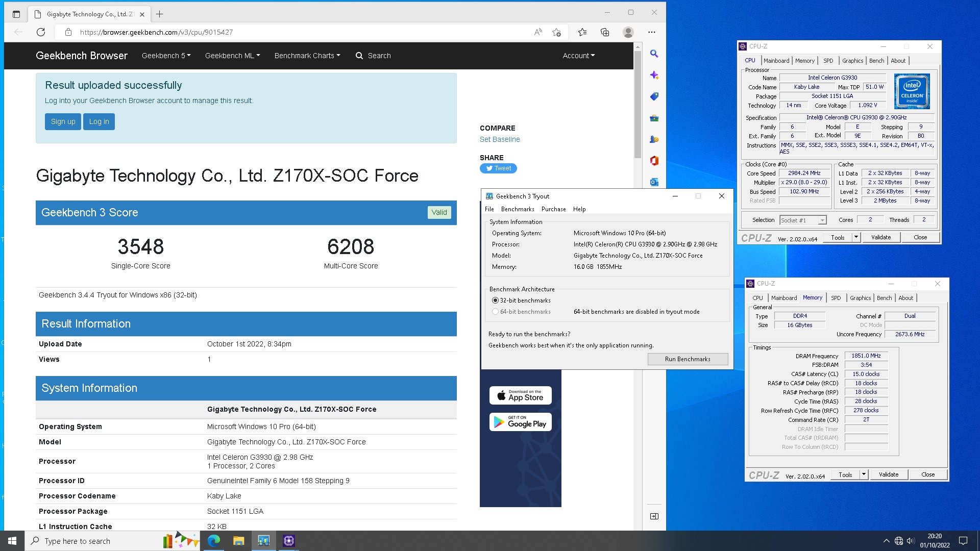Open Microsoft Edge from taskbar
Image resolution: width=980 pixels, height=551 pixels.
click(214, 541)
